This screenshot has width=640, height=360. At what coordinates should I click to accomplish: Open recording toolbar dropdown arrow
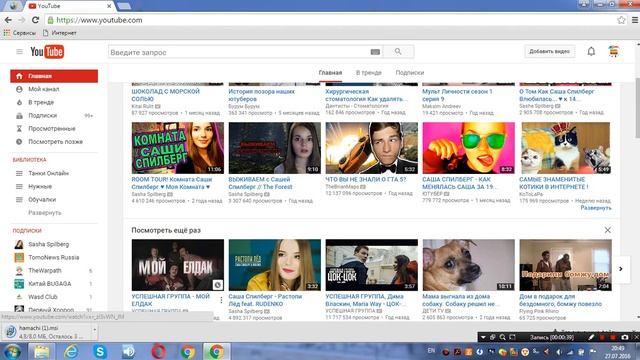[483, 337]
